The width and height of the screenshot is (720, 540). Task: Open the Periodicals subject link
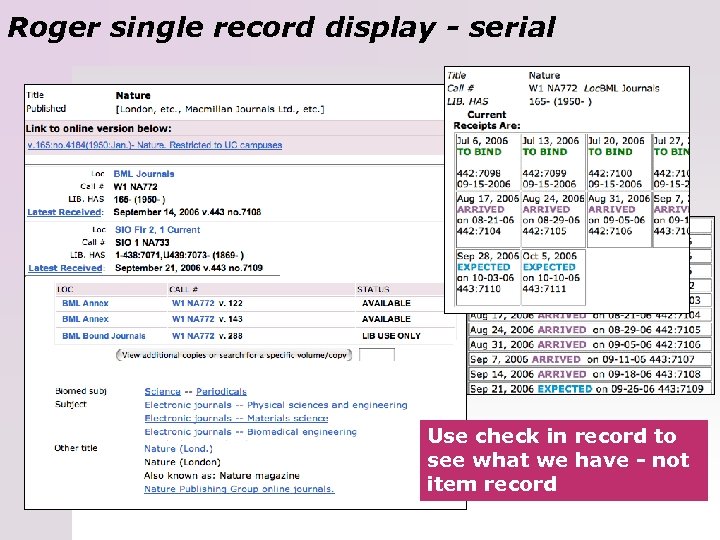[x=221, y=392]
